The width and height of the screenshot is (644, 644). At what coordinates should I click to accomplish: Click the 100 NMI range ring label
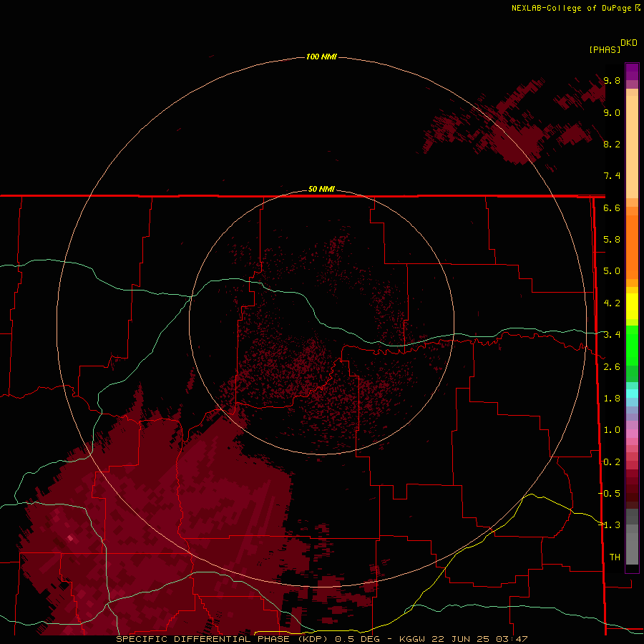321,57
